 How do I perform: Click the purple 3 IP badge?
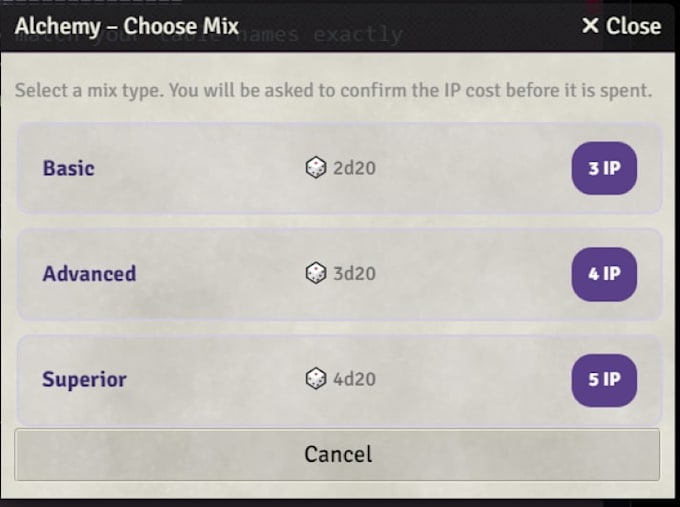pos(604,168)
